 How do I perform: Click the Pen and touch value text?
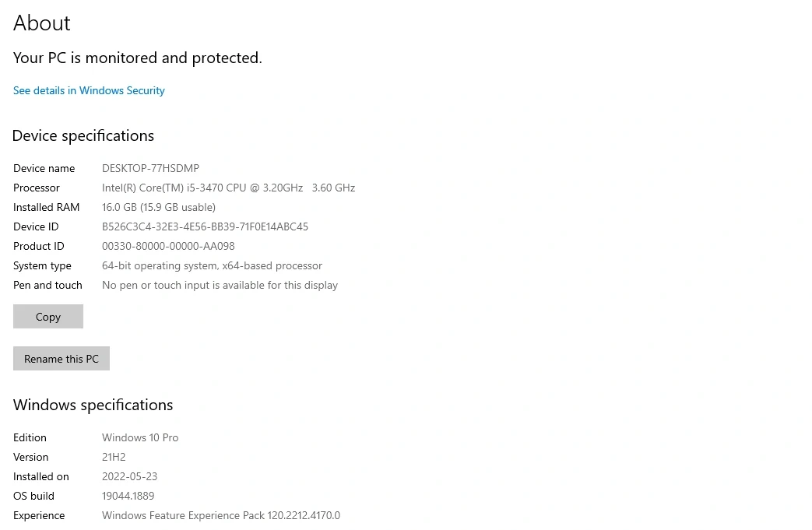pos(220,285)
